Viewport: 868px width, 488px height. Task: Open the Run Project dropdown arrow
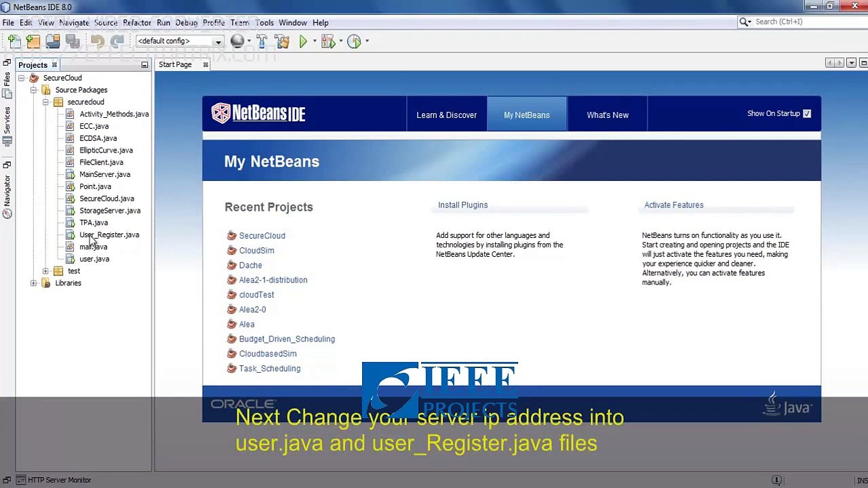315,41
